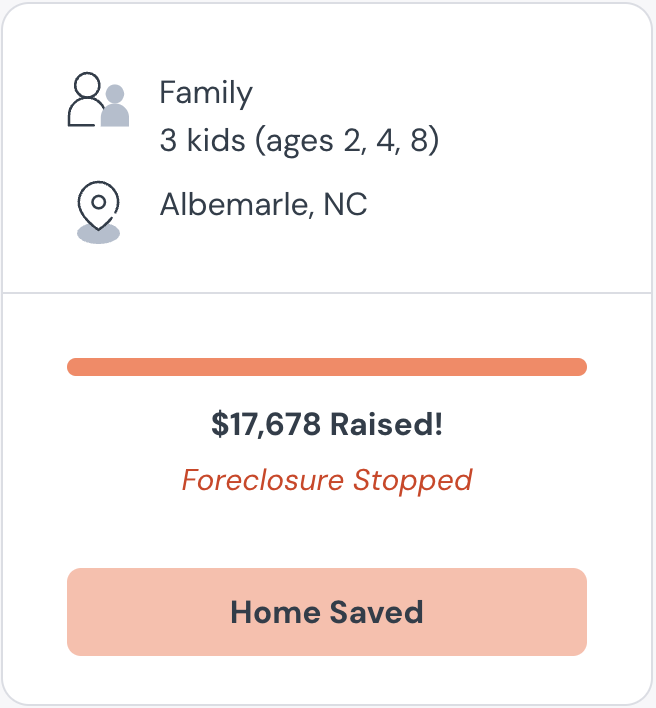Click the family people icon
Viewport: 656px width, 708px height.
98,99
